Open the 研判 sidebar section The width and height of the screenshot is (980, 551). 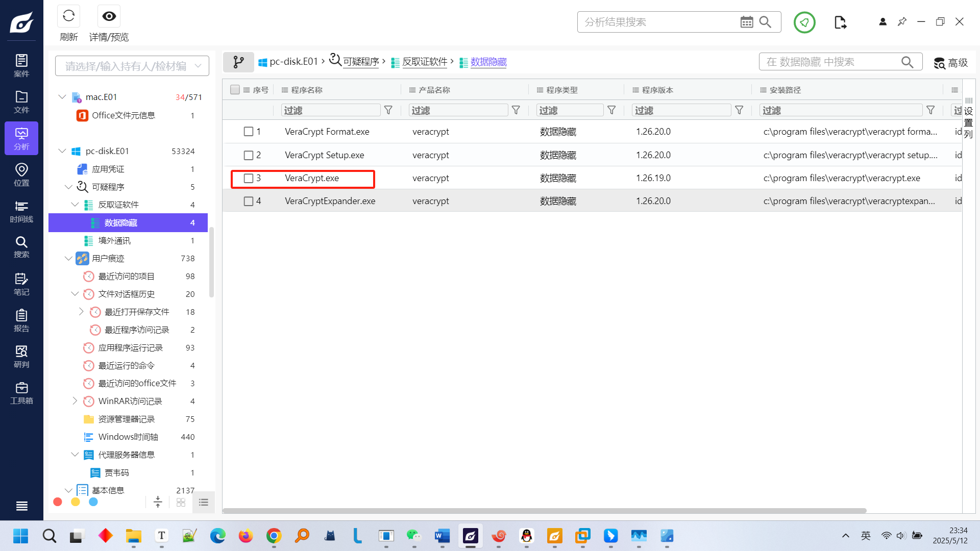click(21, 356)
